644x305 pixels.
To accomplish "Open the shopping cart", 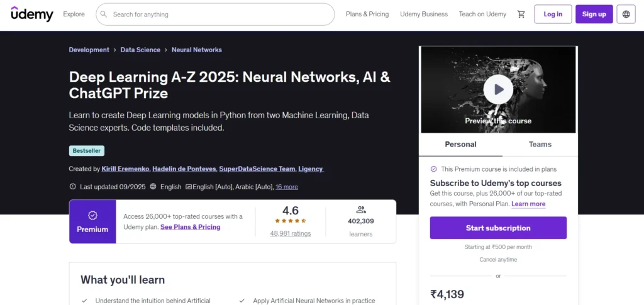I will (x=521, y=14).
